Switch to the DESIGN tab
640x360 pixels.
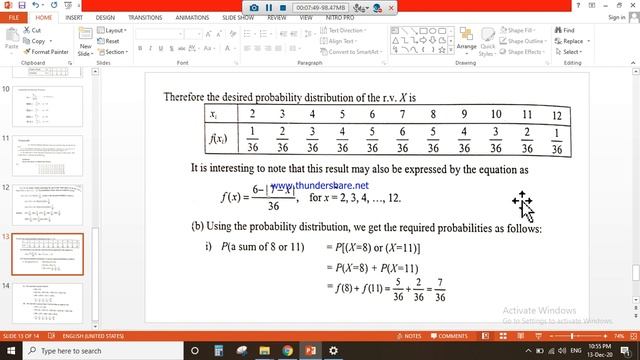pyautogui.click(x=105, y=18)
